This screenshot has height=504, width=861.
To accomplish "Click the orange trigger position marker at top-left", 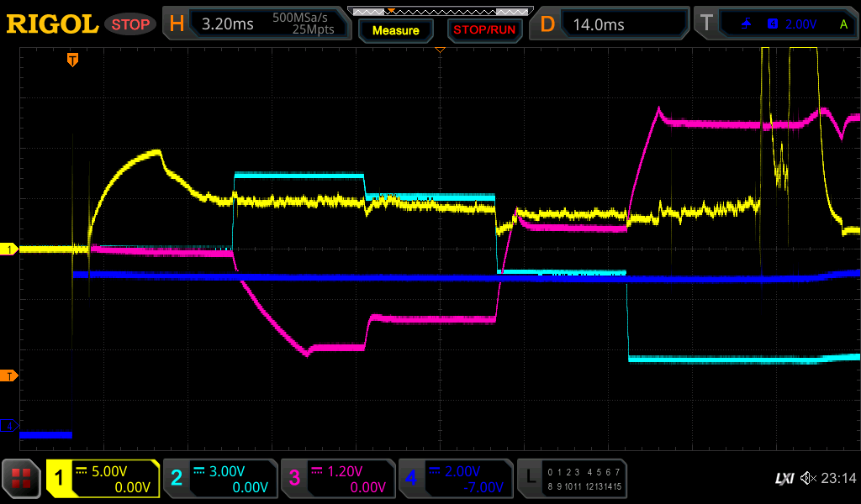I will 73,59.
